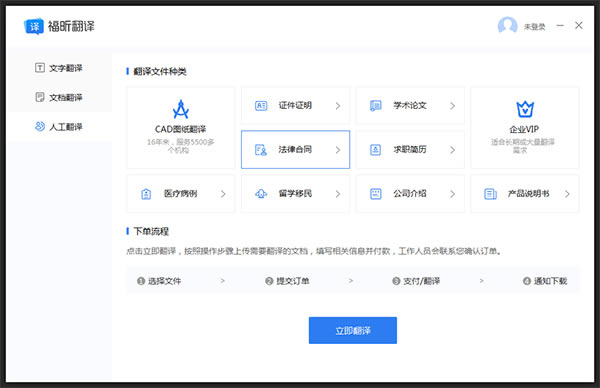
Task: Select the 产品说明书 category label
Action: pos(528,194)
